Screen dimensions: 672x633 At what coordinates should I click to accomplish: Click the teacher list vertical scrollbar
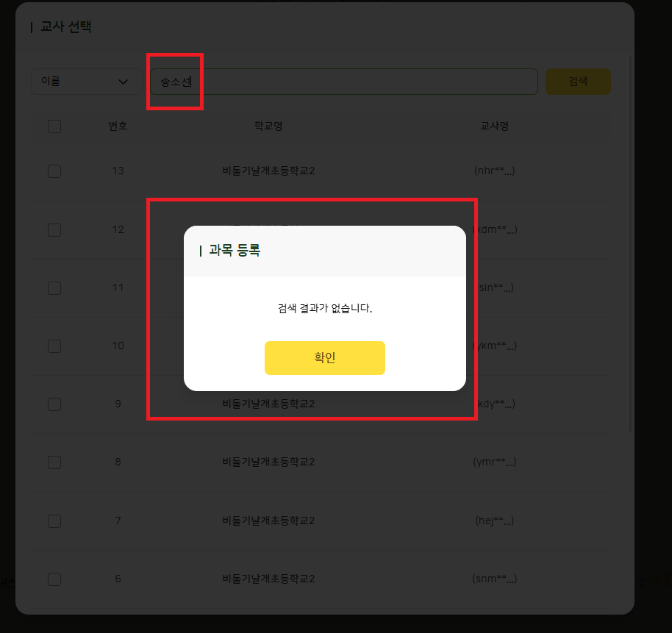[630, 243]
